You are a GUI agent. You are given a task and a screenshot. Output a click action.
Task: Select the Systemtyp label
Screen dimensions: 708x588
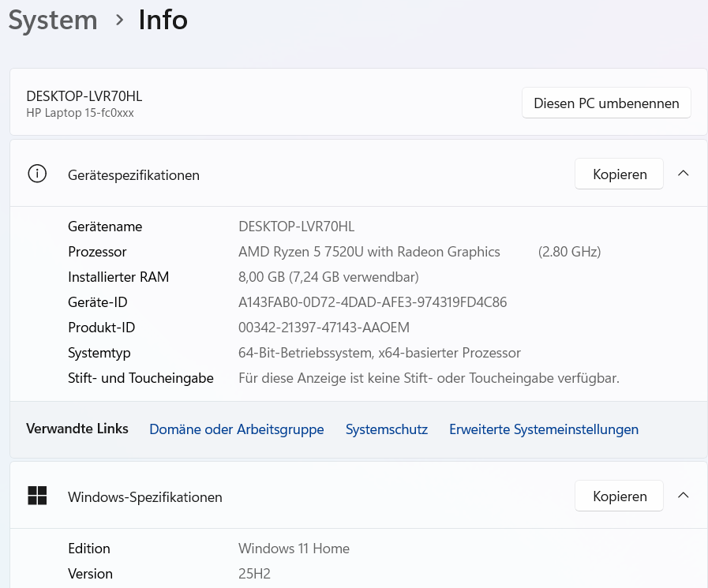[99, 353]
